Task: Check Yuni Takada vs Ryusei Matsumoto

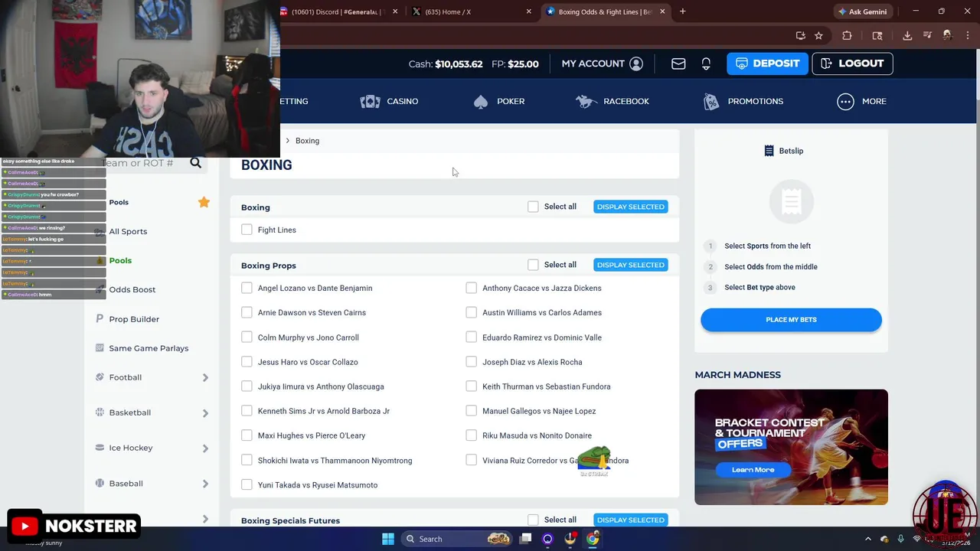Action: [247, 484]
